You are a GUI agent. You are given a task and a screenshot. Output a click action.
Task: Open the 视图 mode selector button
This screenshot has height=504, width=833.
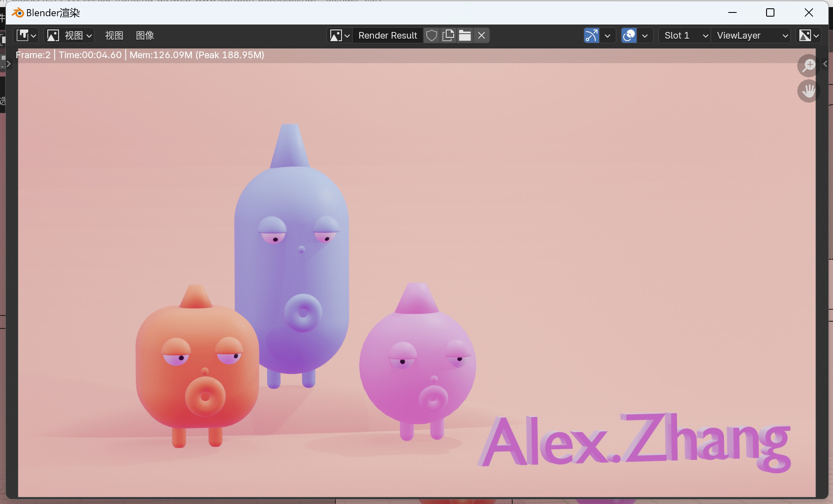[x=69, y=36]
